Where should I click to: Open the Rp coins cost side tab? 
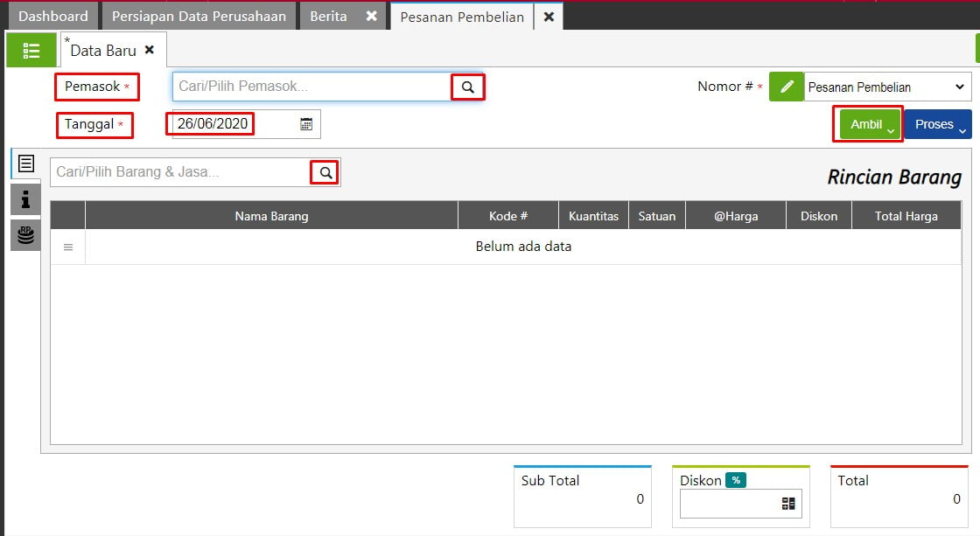[25, 235]
